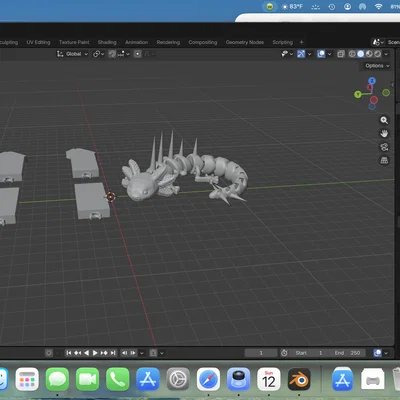400x400 pixels.
Task: Open FaceTime from the Dock
Action: 87,379
